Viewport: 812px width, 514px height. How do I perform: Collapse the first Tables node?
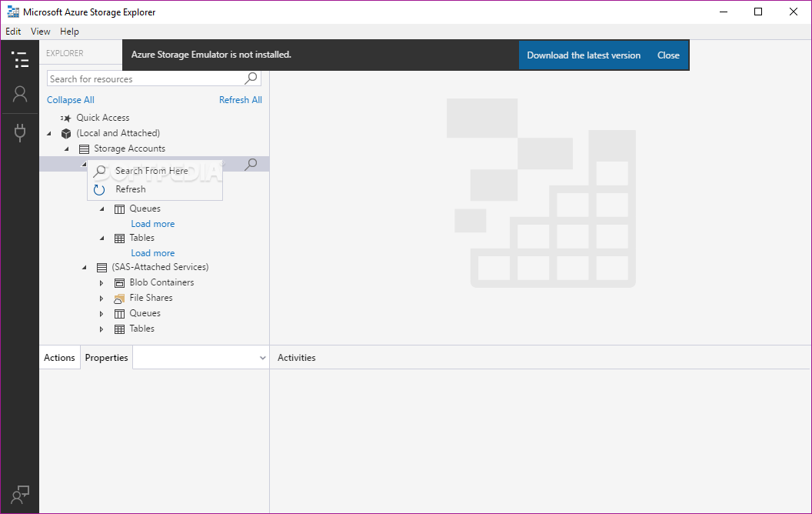[102, 239]
